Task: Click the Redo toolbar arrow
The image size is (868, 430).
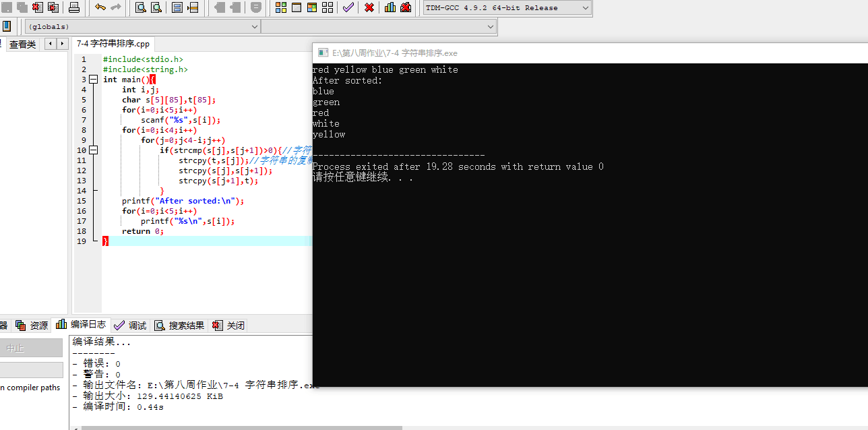Action: [116, 7]
